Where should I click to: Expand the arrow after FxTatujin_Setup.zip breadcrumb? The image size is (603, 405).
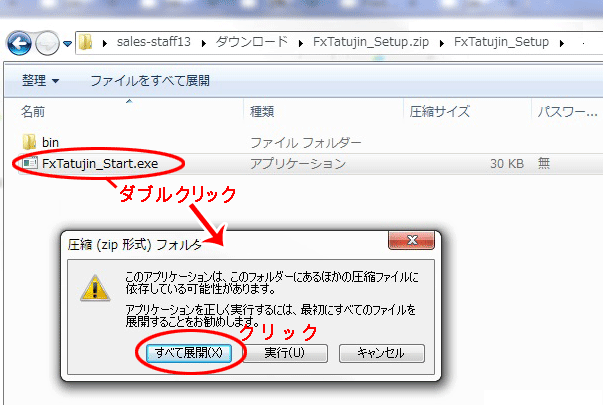click(442, 43)
